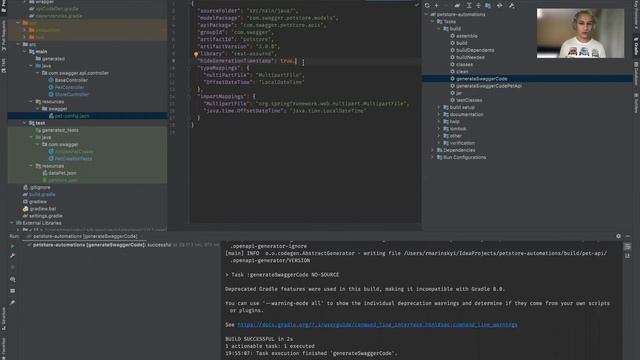Click the green Rerun icon in Run panel
The height and width of the screenshot is (360, 640).
[12, 246]
